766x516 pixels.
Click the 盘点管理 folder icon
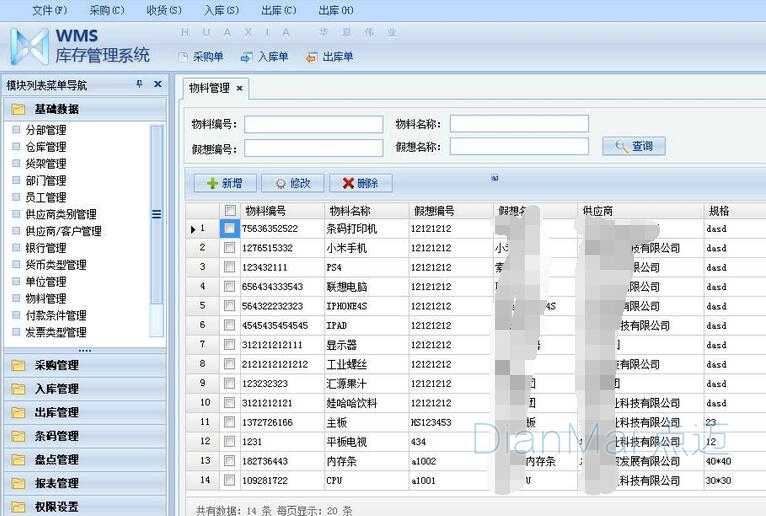(18, 459)
